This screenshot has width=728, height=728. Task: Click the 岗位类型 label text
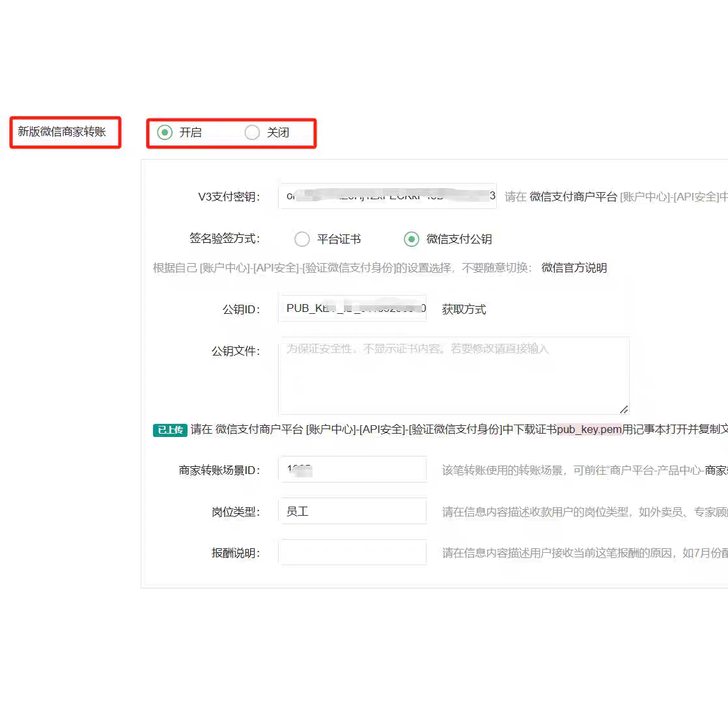236,512
